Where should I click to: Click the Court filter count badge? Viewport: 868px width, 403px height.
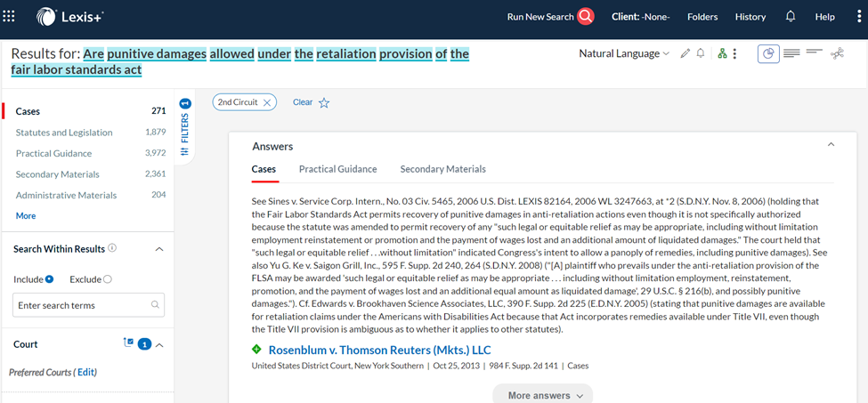tap(144, 345)
